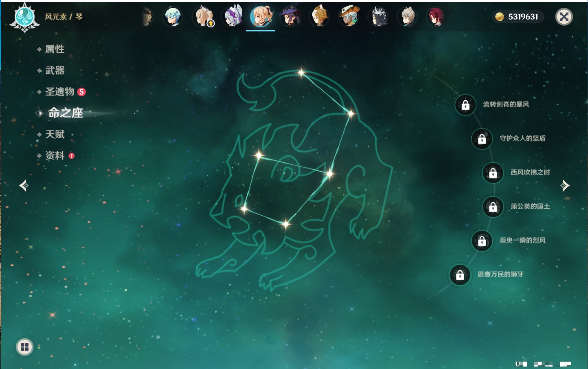Click the 风元素 / 琴 title text
The width and height of the screenshot is (588, 369).
[64, 17]
